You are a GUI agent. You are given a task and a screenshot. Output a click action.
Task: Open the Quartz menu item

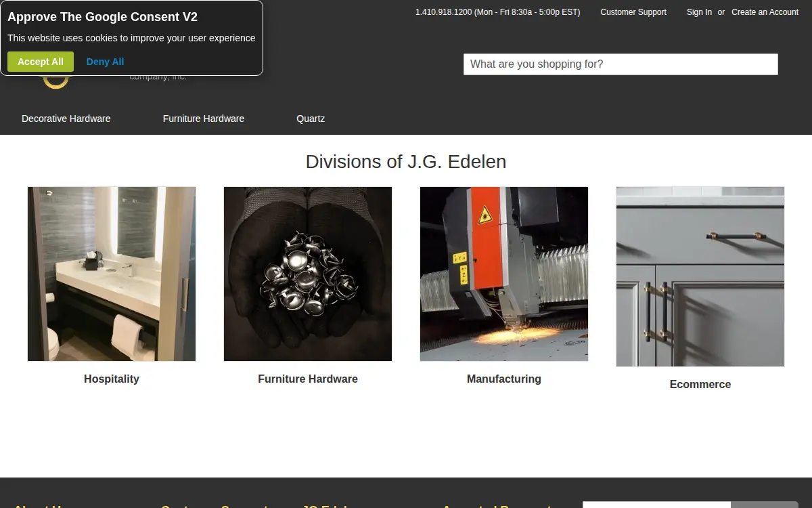[x=311, y=119]
